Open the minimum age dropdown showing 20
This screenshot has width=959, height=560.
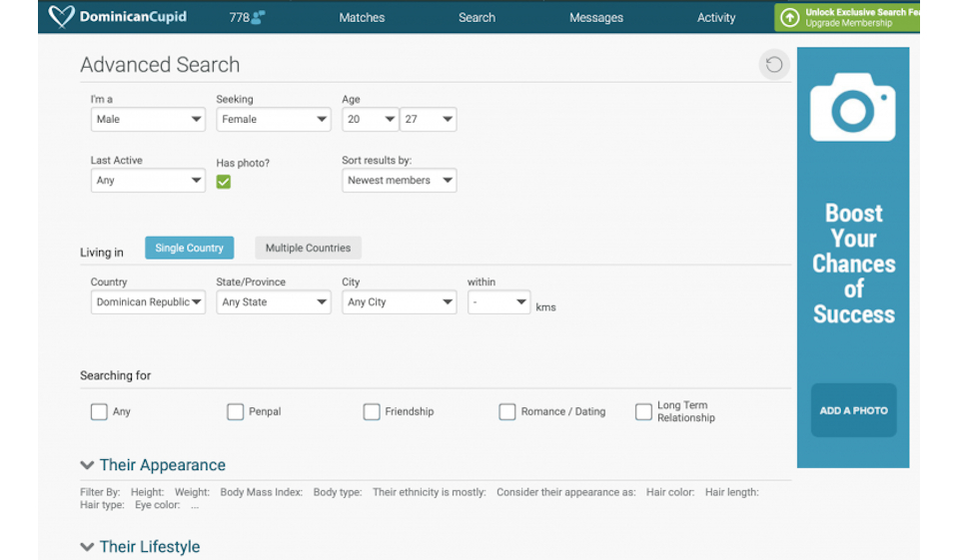[x=370, y=120]
